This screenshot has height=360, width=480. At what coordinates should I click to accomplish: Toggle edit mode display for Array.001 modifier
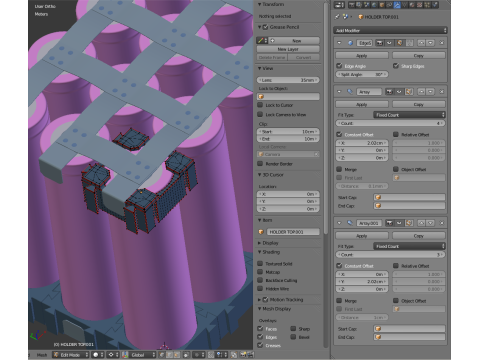coord(409,223)
